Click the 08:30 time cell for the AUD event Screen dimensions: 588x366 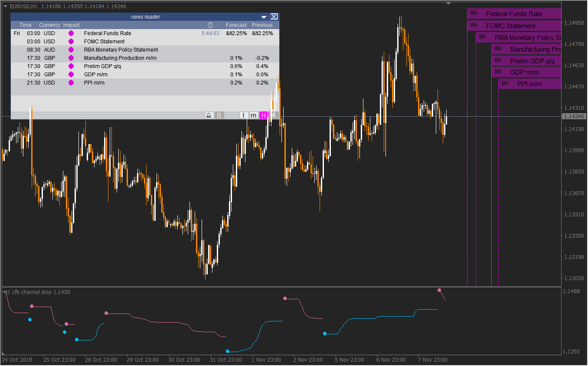(x=34, y=50)
